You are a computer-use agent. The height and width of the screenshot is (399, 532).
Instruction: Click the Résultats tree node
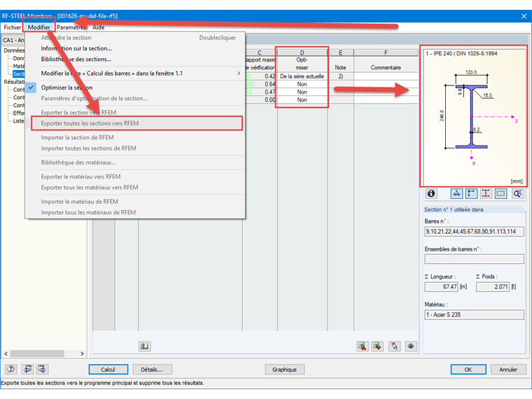[x=14, y=82]
